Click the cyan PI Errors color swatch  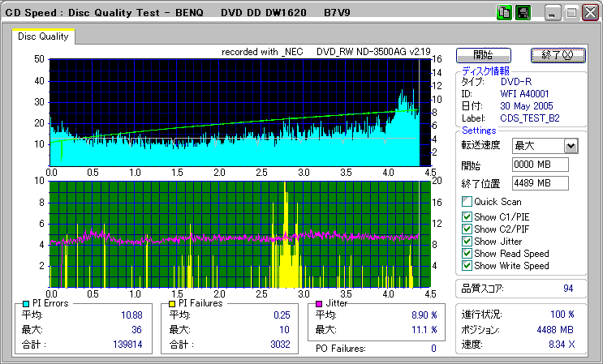tap(26, 303)
